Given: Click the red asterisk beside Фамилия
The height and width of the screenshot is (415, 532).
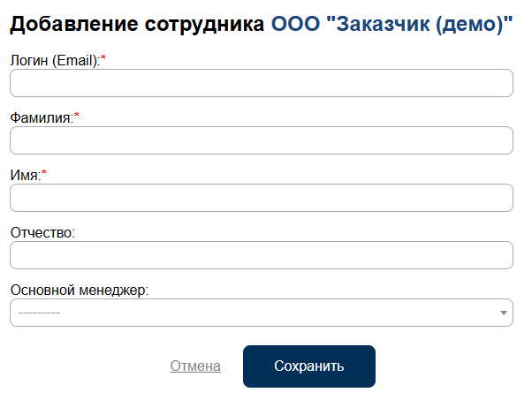Looking at the screenshot, I should pos(77,117).
